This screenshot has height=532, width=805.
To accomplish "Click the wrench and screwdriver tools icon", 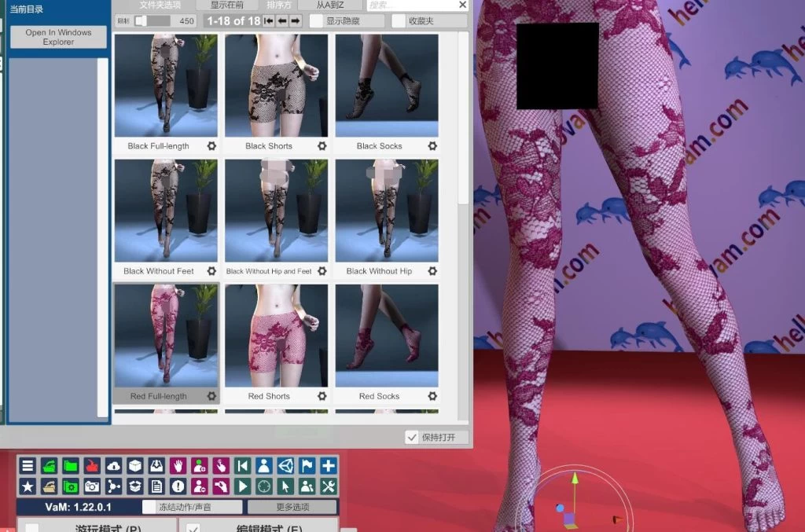I will (x=329, y=486).
